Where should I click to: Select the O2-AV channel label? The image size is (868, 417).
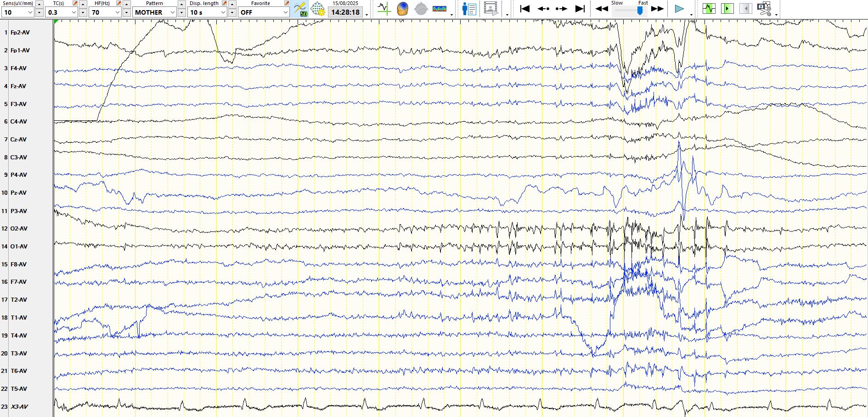point(19,229)
